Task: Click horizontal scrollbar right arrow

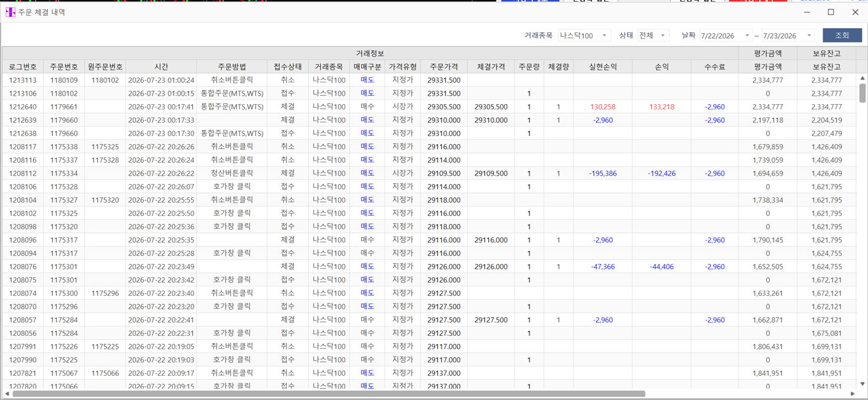Action: point(852,394)
